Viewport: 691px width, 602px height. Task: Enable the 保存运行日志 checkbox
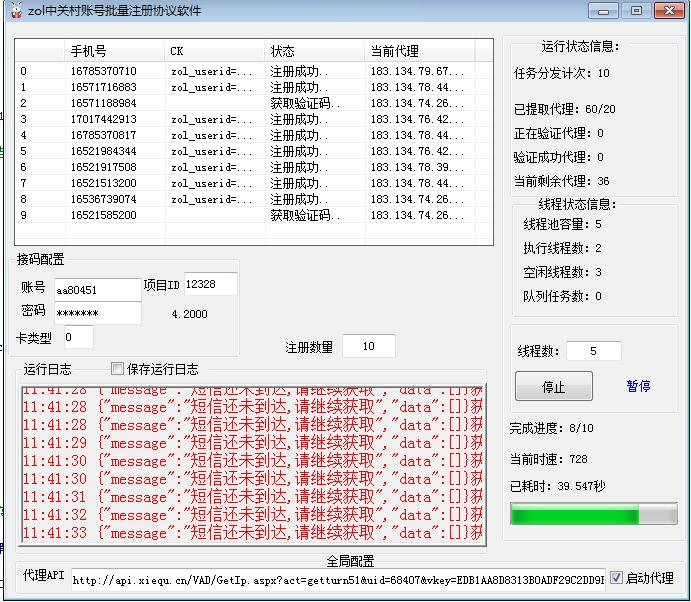point(117,369)
